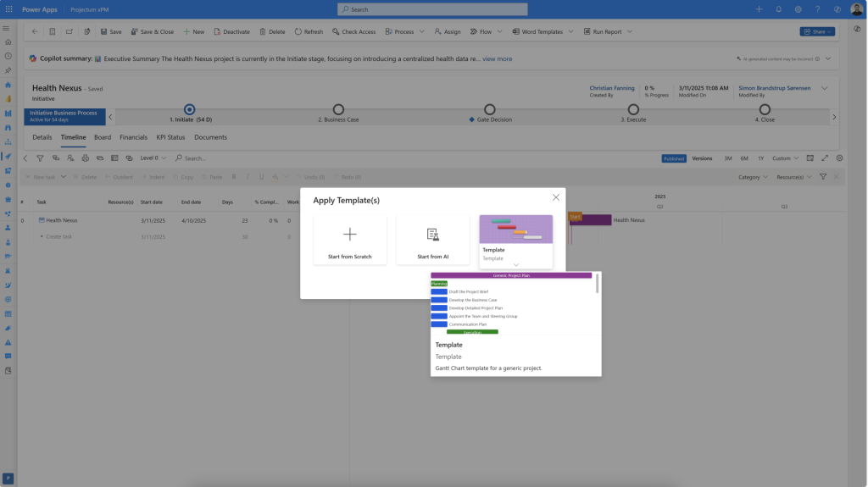The height and width of the screenshot is (487, 868).
Task: Select the 1. Initiate stage circle
Action: click(x=189, y=109)
